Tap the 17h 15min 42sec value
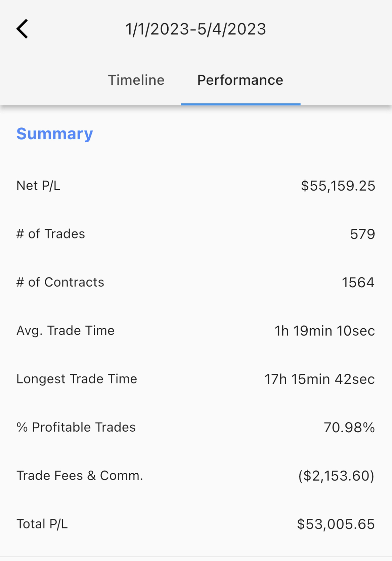Viewport: 392px width, 561px height. pos(320,379)
